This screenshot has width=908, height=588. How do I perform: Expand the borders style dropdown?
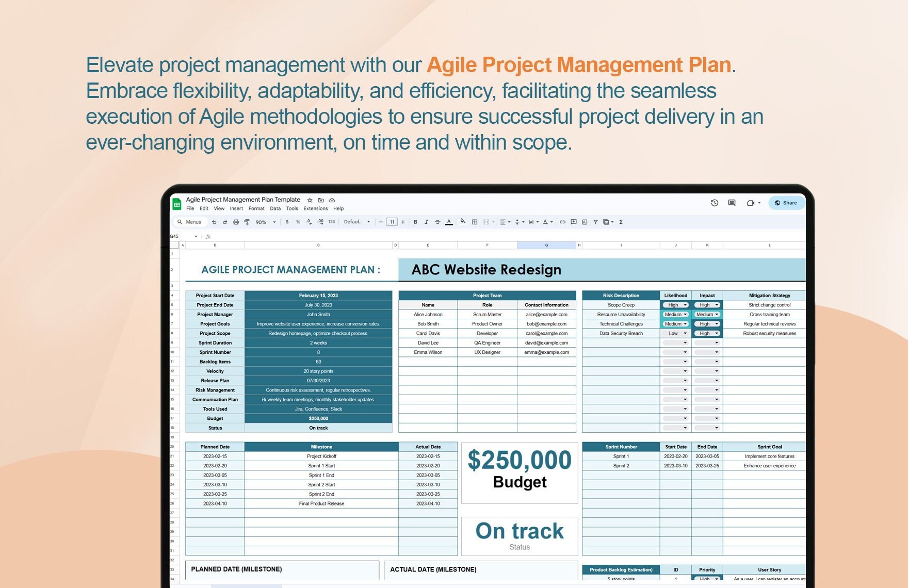[475, 221]
